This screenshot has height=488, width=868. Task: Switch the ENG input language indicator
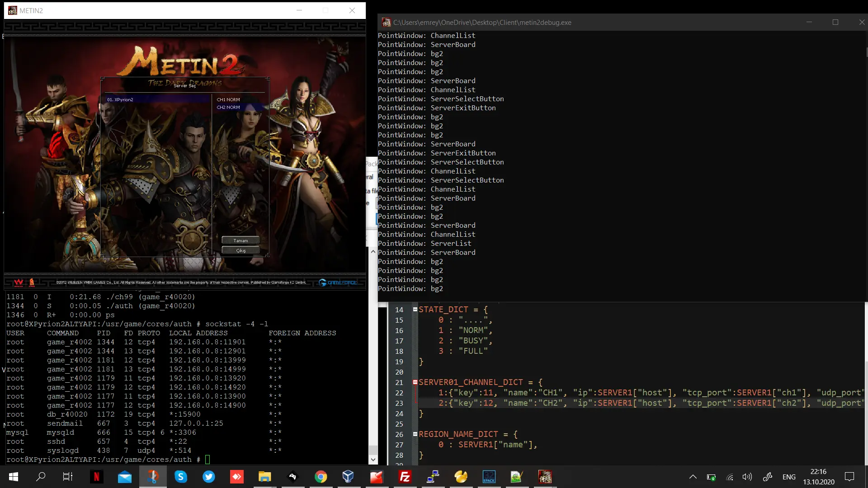click(x=789, y=477)
